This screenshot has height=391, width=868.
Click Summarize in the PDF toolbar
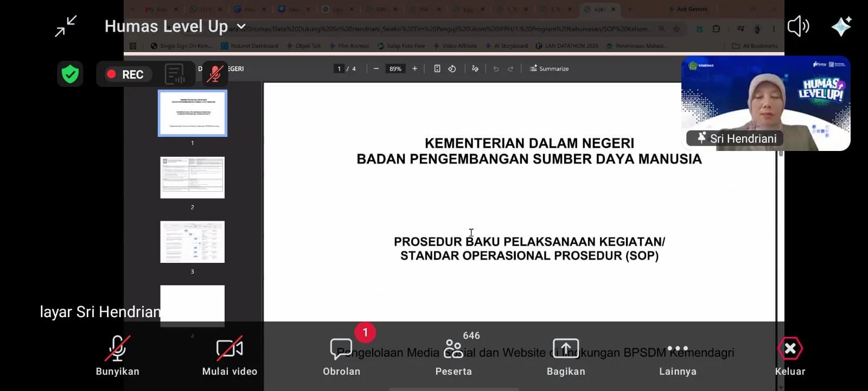tap(549, 69)
